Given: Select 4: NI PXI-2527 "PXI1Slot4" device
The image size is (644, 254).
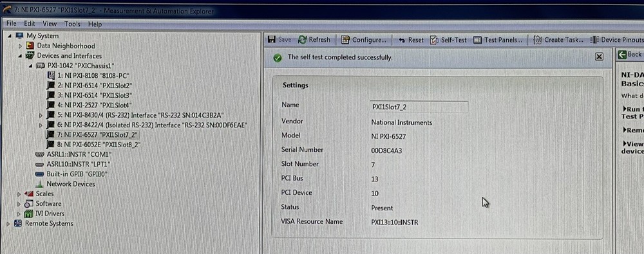Looking at the screenshot, I should (x=95, y=105).
